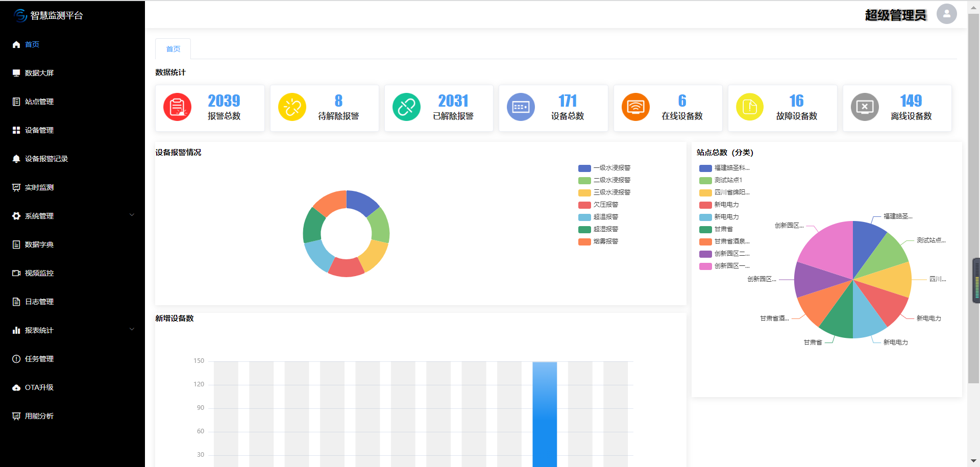Open the 设备报警记录 menu item
Screen dimensions: 980x467
(72, 159)
